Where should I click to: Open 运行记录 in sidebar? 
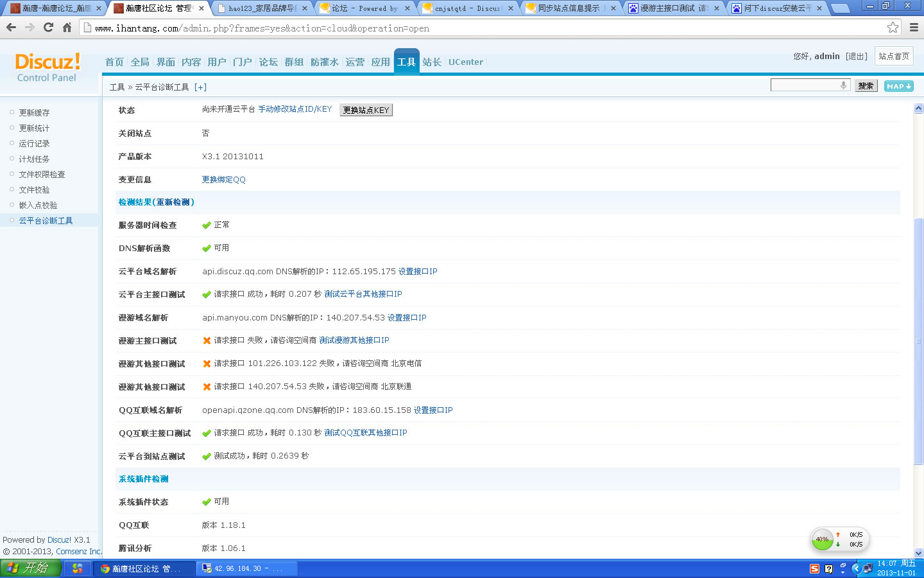(34, 143)
